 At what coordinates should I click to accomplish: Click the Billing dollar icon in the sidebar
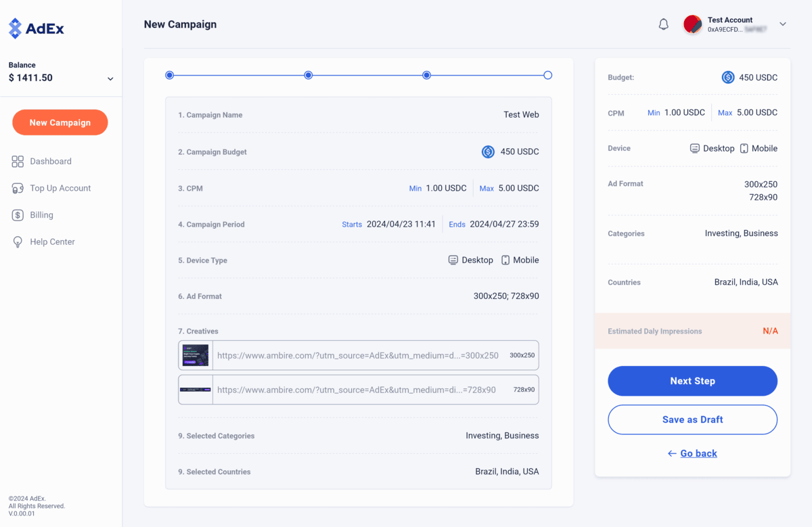coord(17,215)
